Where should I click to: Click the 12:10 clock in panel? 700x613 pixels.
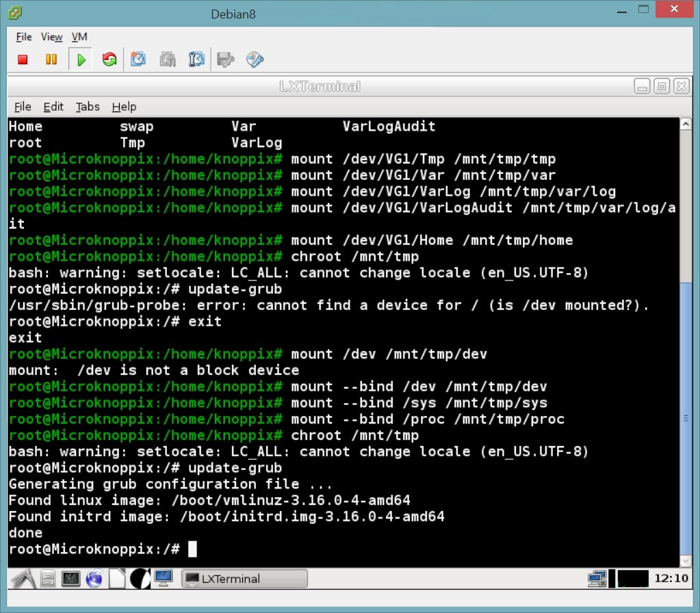pos(671,578)
